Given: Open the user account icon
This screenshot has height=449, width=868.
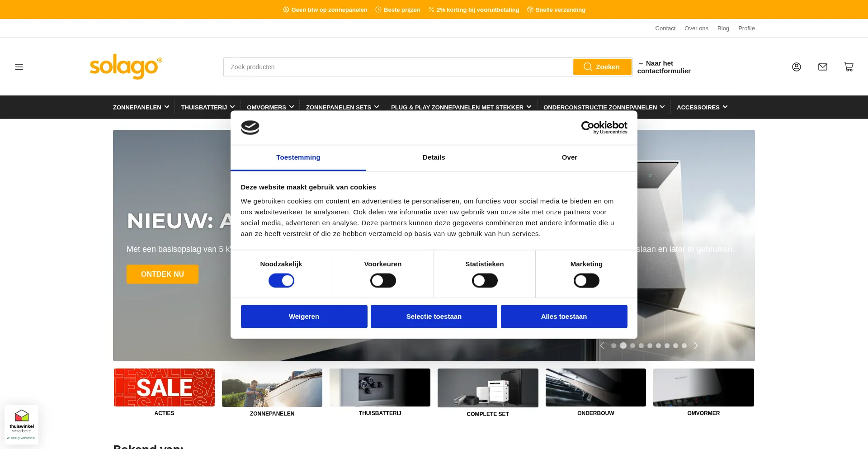Looking at the screenshot, I should point(797,67).
